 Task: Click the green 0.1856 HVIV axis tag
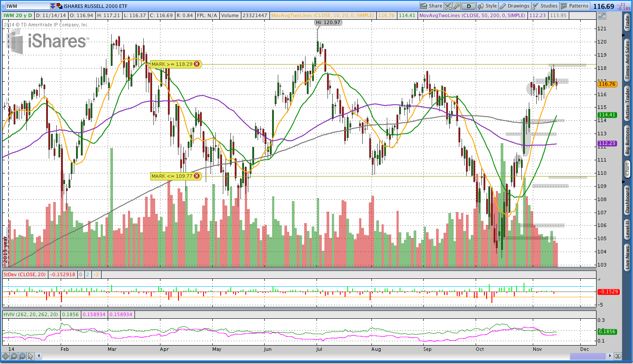(607, 332)
